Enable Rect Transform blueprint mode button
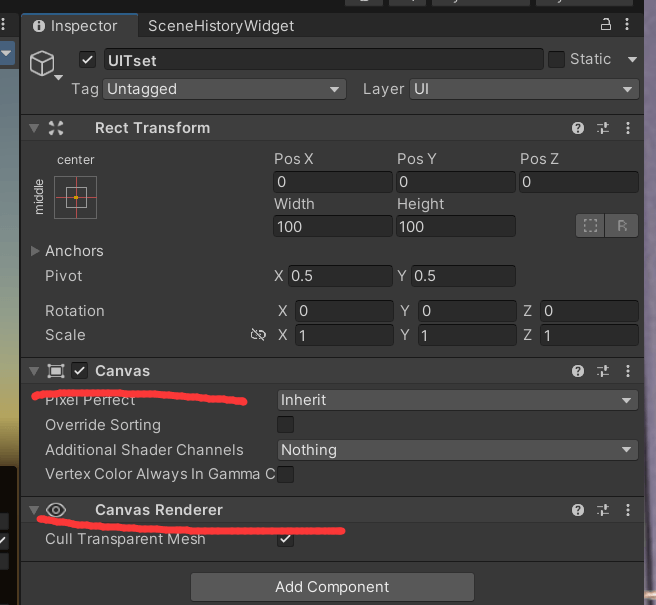 (x=589, y=226)
